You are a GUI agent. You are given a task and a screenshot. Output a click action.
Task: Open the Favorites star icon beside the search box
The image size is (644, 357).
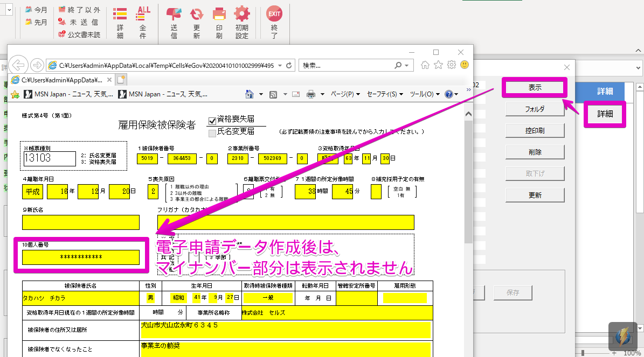[x=438, y=65]
